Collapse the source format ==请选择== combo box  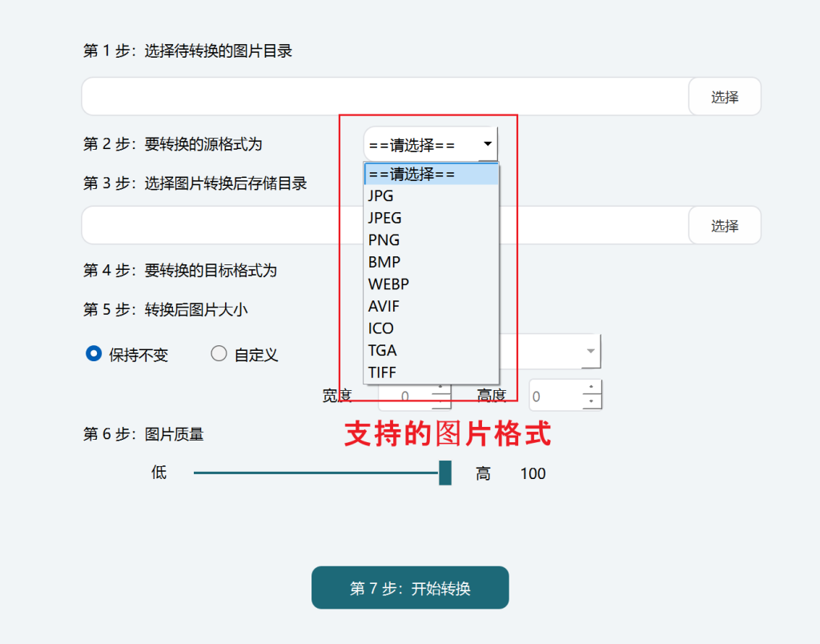pos(487,145)
